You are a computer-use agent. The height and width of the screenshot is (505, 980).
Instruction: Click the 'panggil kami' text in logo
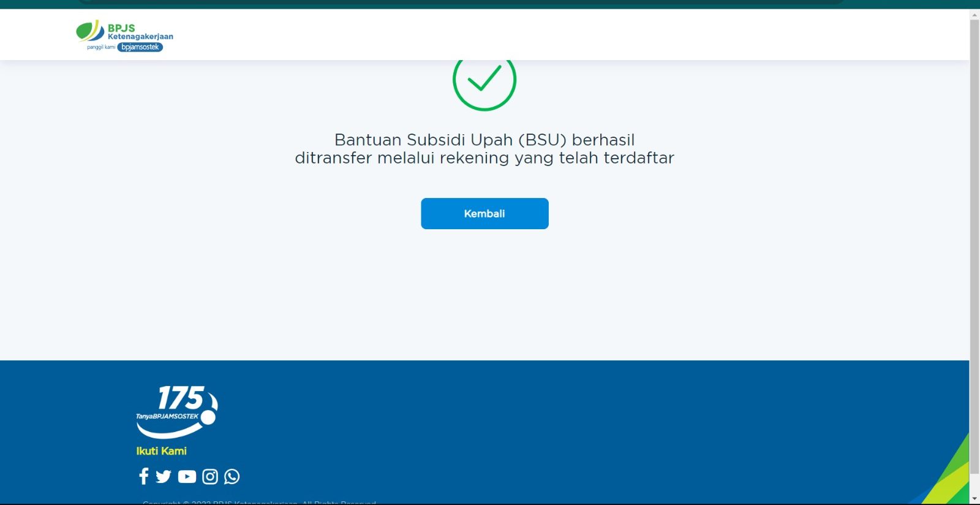101,47
